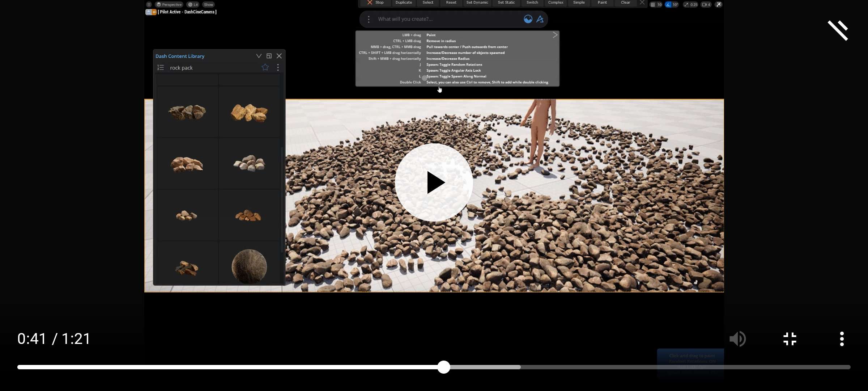Open the Show viewport menu

point(208,5)
